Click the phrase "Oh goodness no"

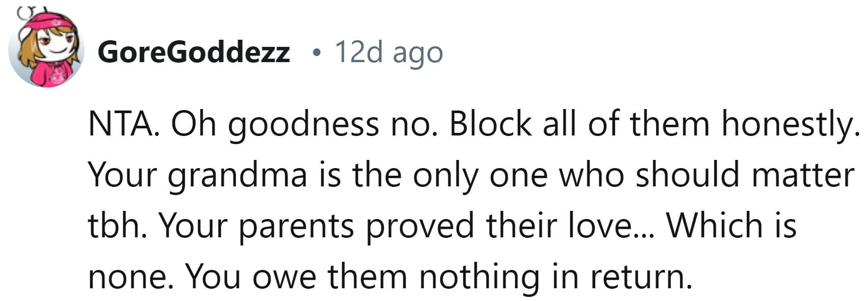click(x=304, y=125)
